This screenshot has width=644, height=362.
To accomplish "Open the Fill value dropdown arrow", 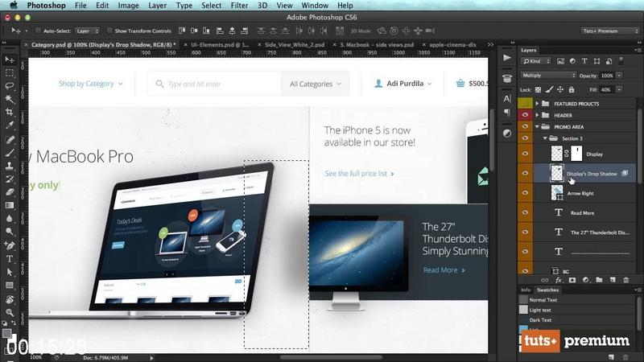I will 619,89.
